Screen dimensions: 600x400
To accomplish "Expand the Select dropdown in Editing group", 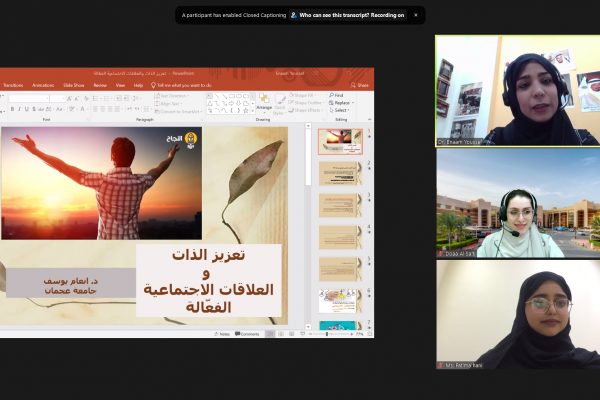I will point(340,110).
